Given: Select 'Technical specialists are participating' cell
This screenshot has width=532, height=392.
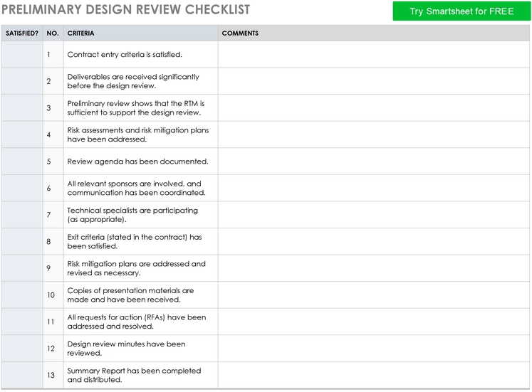Looking at the screenshot, I should click(140, 215).
